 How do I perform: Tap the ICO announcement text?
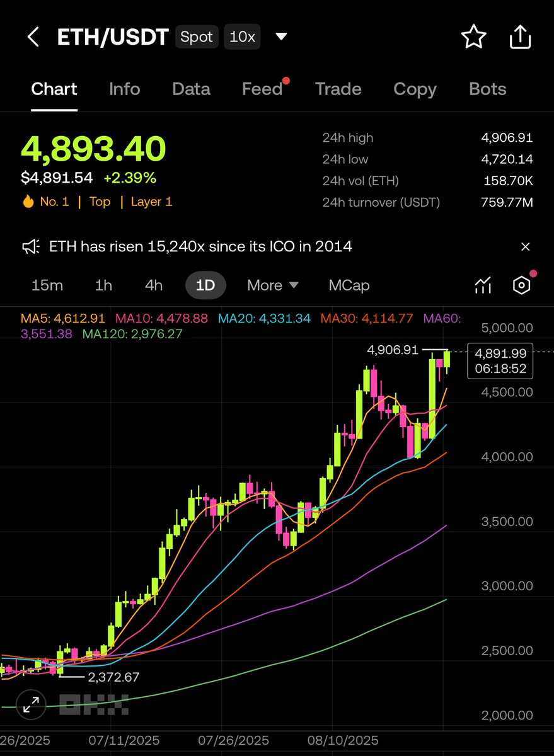(200, 247)
